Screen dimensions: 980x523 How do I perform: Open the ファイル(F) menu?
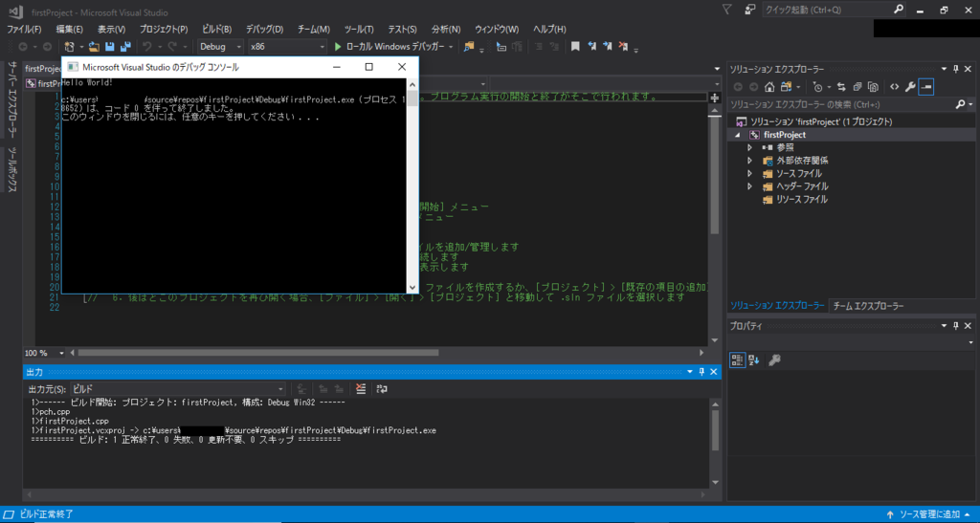click(x=24, y=30)
